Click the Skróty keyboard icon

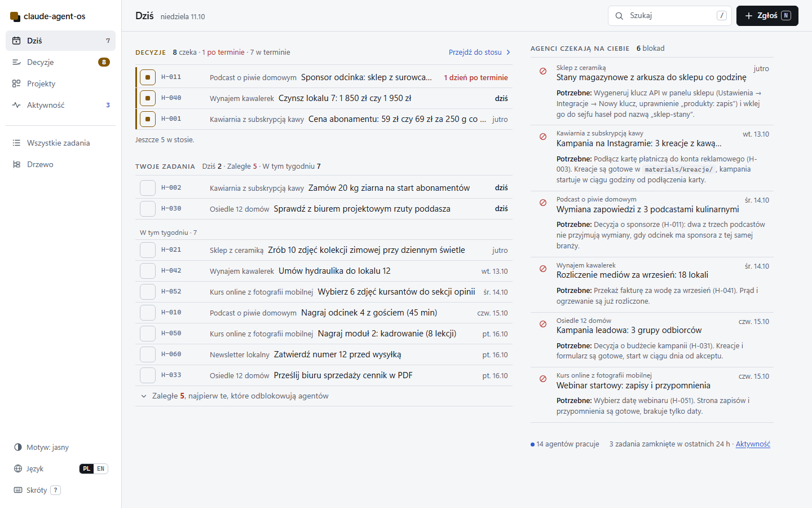point(18,490)
